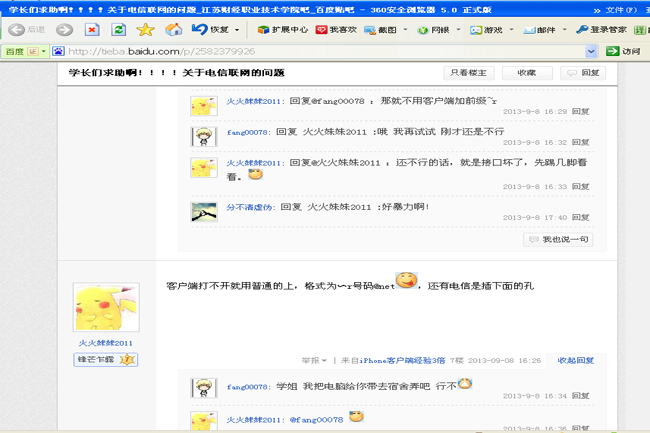Screen dimensions: 650x433
Task: Click the 我也说一句 reply button
Action: [559, 240]
